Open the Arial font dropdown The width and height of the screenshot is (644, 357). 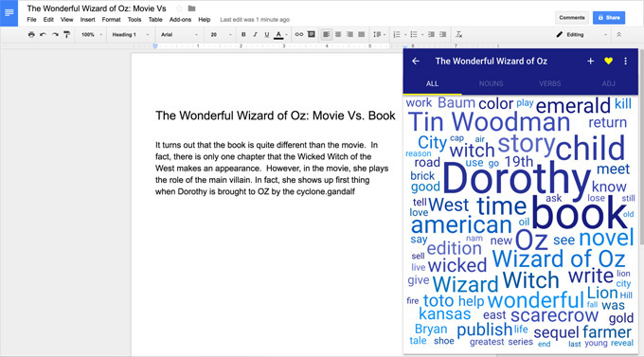tap(180, 34)
